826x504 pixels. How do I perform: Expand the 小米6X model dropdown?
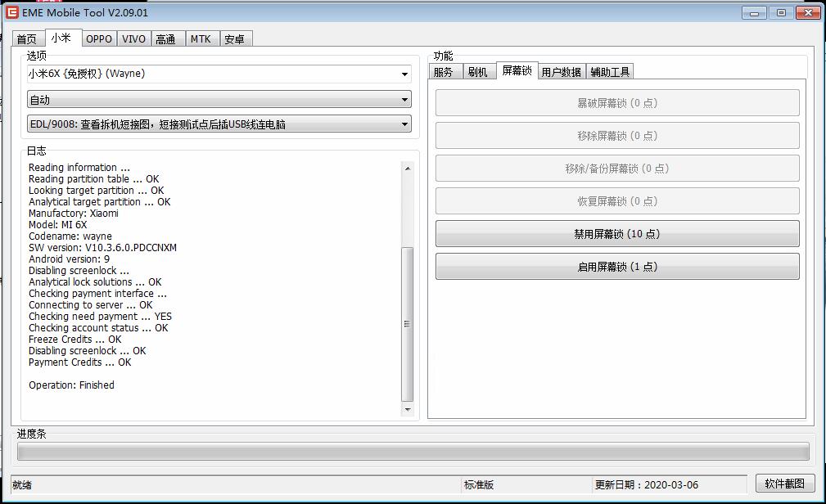pyautogui.click(x=404, y=74)
